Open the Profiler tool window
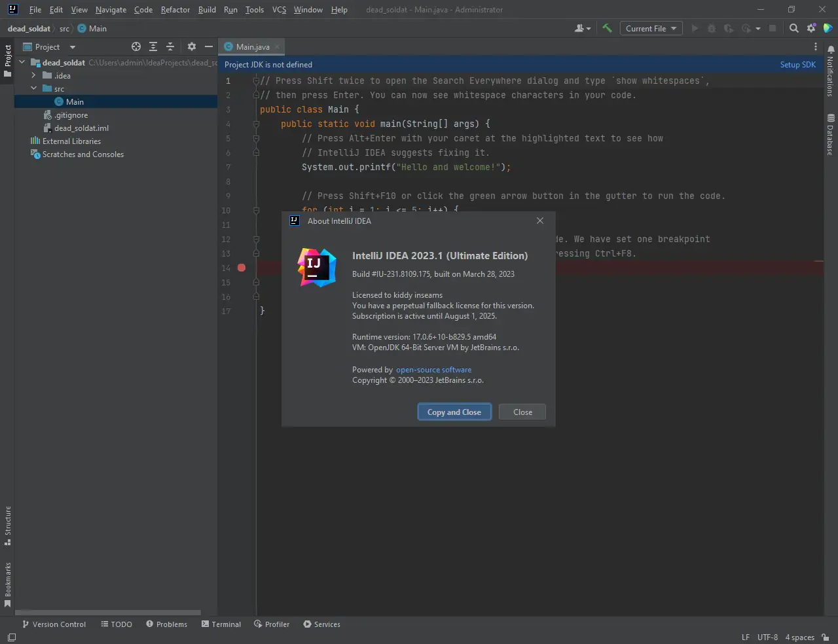Screen dimensions: 838x644 (x=272, y=624)
